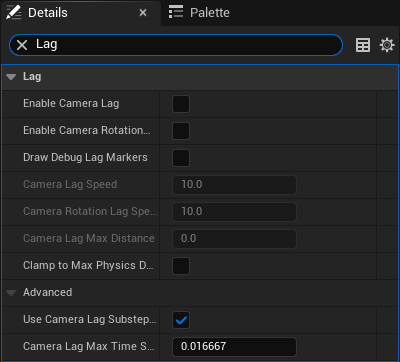Click the Camera Lag Speed label
This screenshot has height=362, width=400.
point(70,184)
